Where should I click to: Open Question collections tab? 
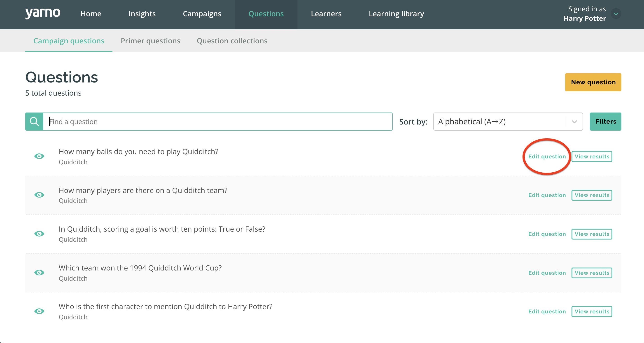coord(232,41)
